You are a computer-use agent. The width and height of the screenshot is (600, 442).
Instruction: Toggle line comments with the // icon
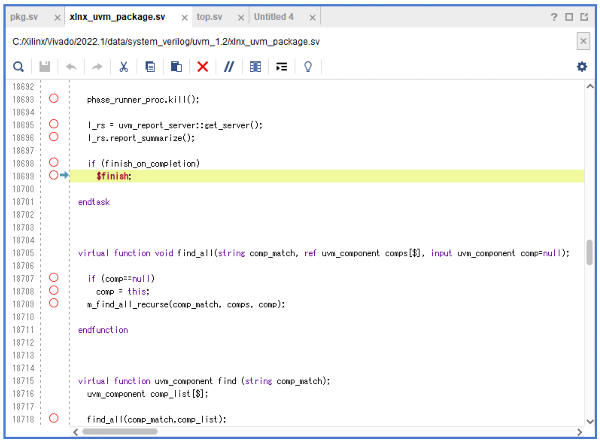tap(229, 67)
